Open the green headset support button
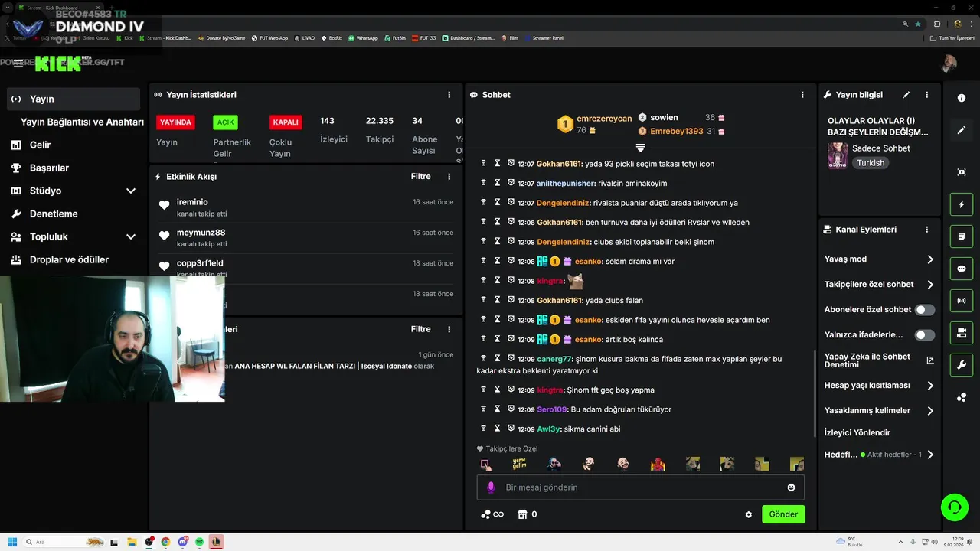 955,507
